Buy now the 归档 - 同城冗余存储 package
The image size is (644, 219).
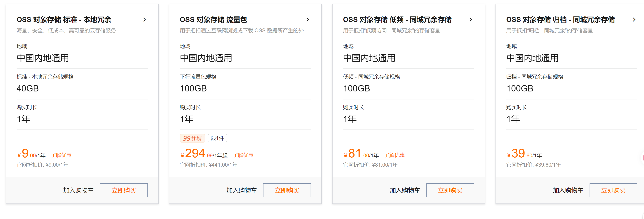pyautogui.click(x=613, y=190)
